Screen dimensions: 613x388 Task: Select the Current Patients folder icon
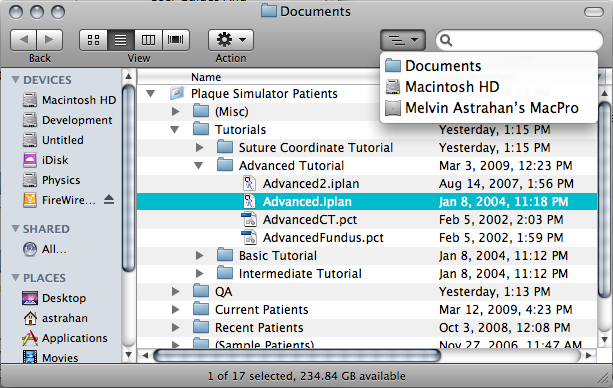click(x=201, y=309)
